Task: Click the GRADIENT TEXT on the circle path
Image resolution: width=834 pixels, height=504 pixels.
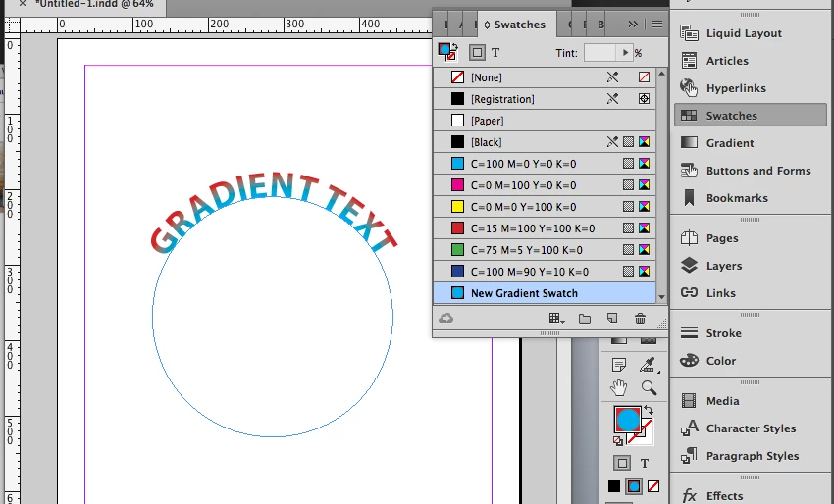Action: coord(274,212)
